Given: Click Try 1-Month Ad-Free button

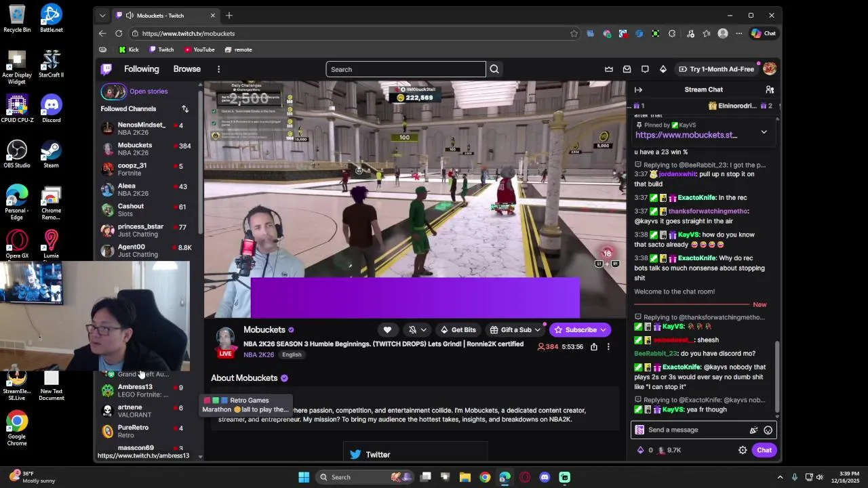Looking at the screenshot, I should (x=715, y=69).
